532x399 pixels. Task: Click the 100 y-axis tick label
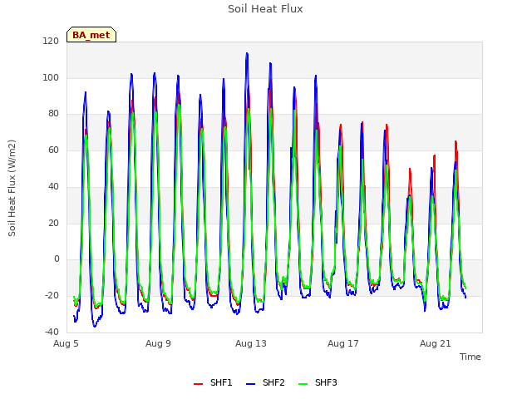(51, 77)
